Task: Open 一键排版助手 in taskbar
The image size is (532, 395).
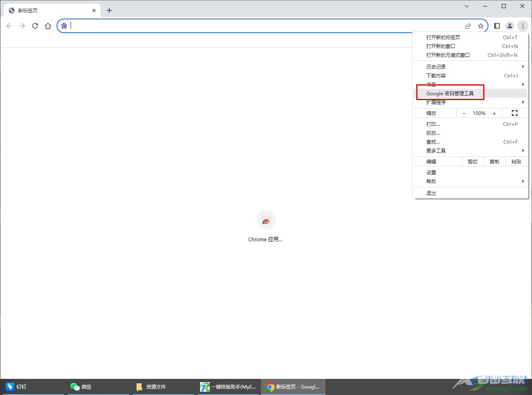Action: [229, 387]
